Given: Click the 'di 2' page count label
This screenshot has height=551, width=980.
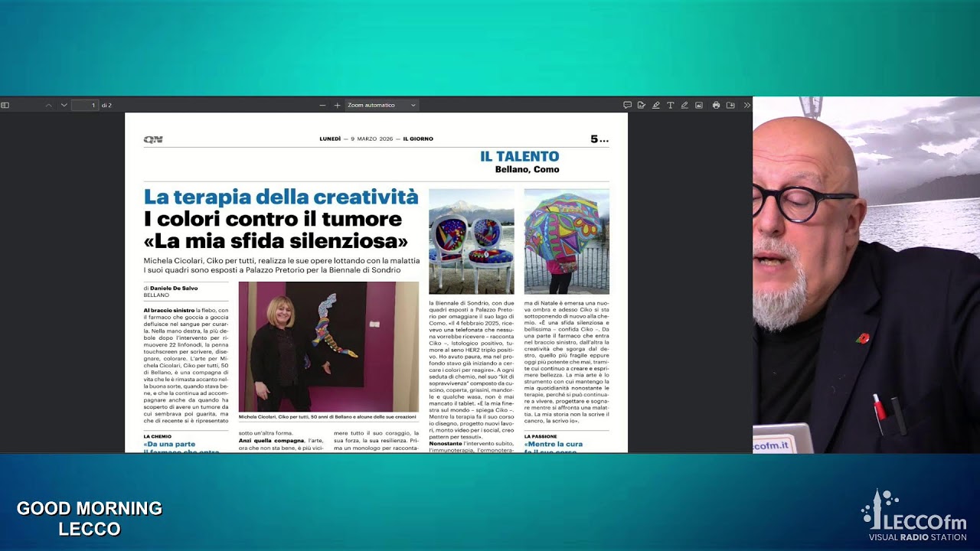Looking at the screenshot, I should coord(106,105).
